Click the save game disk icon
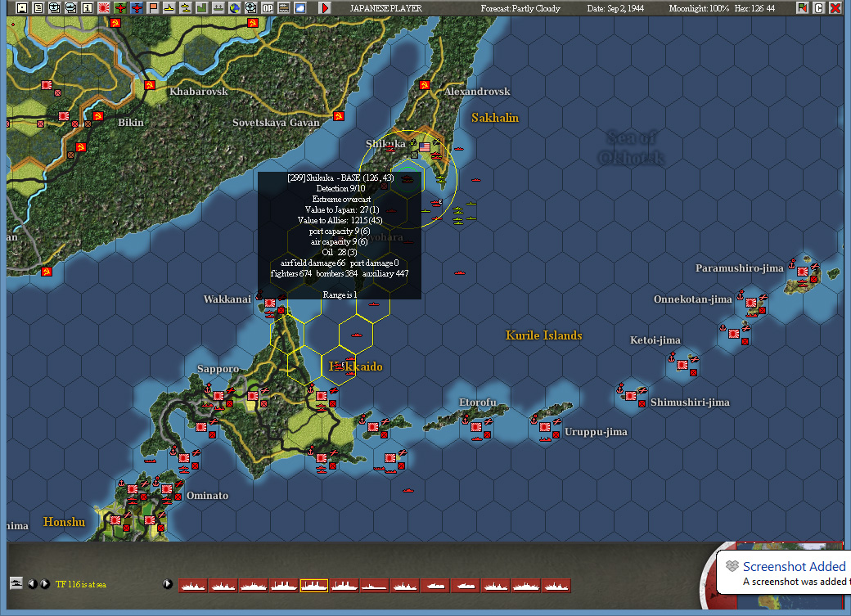Screen dimensions: 851x616 pos(22,8)
